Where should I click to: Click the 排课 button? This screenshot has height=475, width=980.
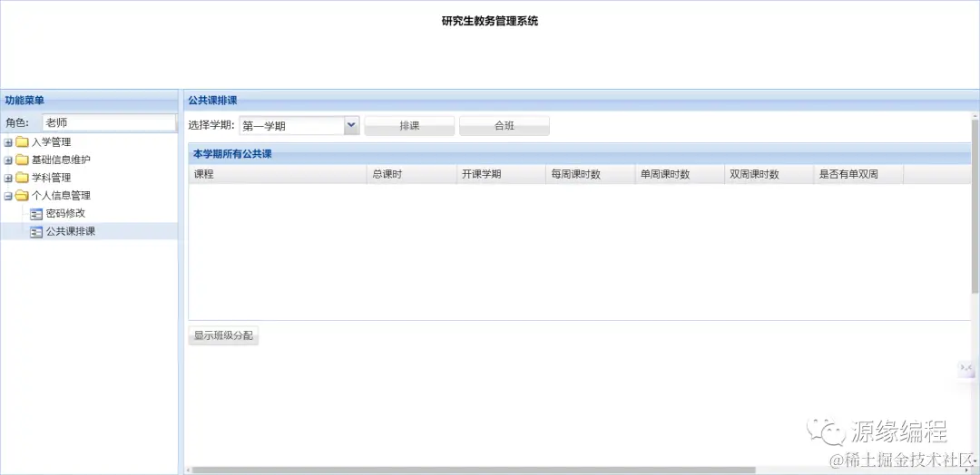[x=409, y=125]
